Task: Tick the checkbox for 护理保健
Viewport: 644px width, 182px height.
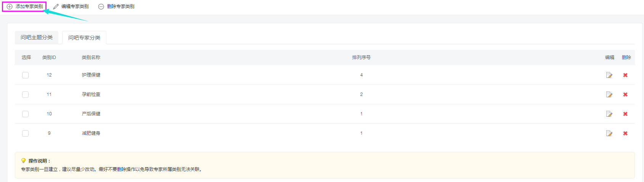Action: click(x=26, y=75)
